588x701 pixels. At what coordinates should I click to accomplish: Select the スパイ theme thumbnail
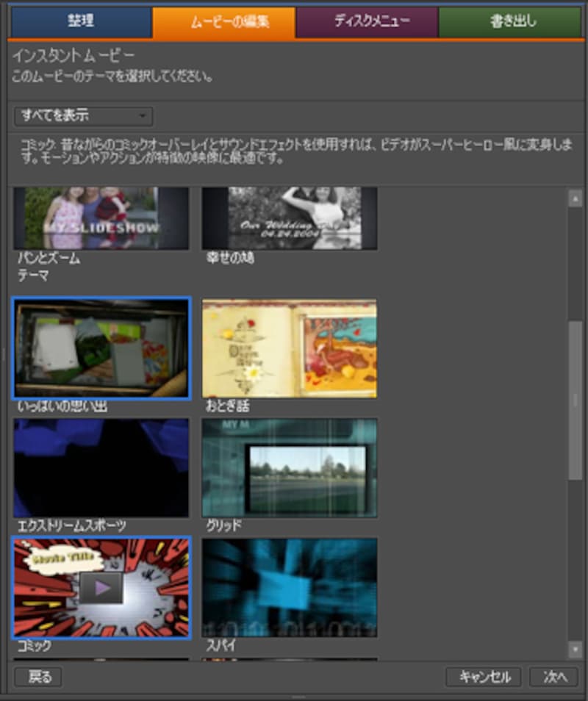coord(290,587)
